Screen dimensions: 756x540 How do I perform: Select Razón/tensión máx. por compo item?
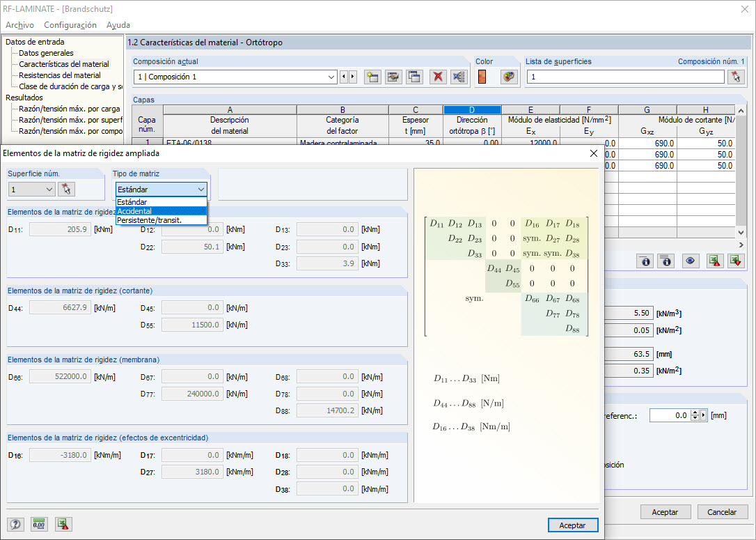70,131
